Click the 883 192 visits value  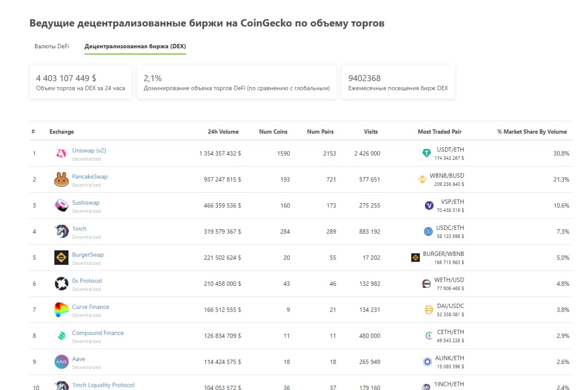(x=370, y=232)
